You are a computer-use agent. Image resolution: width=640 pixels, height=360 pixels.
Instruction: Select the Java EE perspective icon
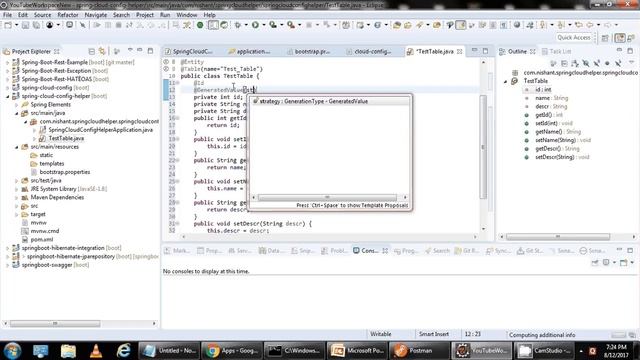pos(620,38)
